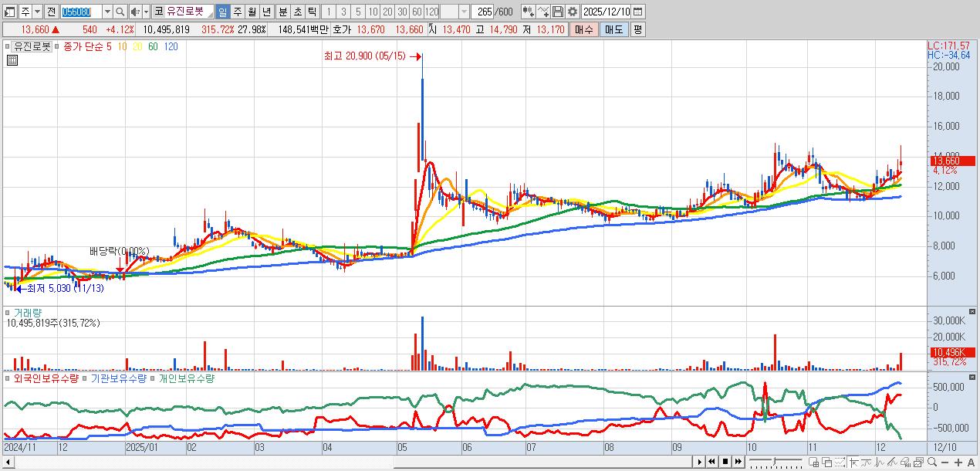Click the speaker sound icon
Screen dimensions: 980x471
(135, 12)
